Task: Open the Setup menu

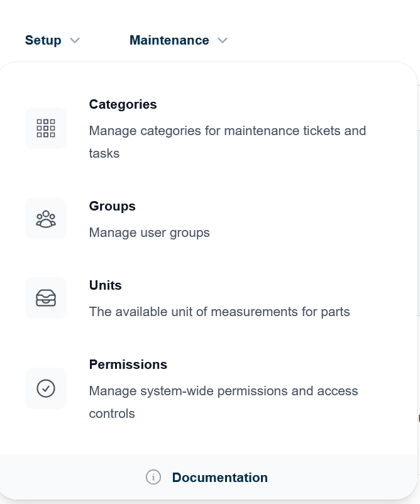Action: point(43,40)
